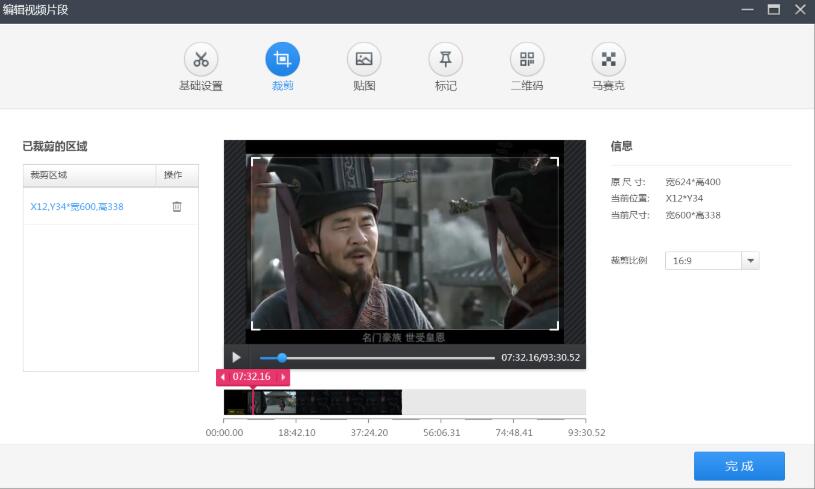Image resolution: width=815 pixels, height=489 pixels.
Task: Expand the 裁剪比例 16:9 dropdown arrow
Action: pos(750,261)
